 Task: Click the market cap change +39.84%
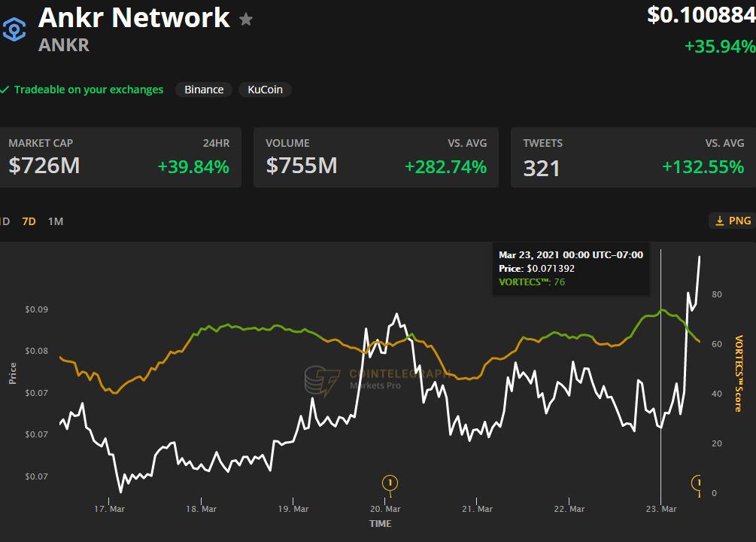[x=193, y=167]
